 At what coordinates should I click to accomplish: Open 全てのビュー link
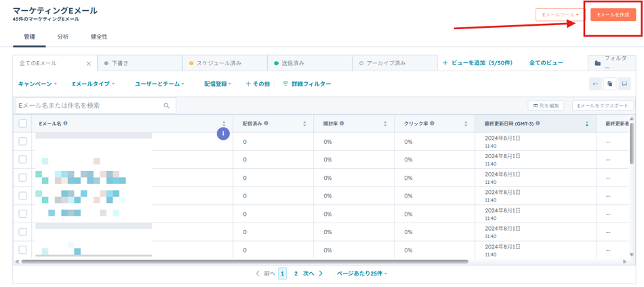point(546,63)
